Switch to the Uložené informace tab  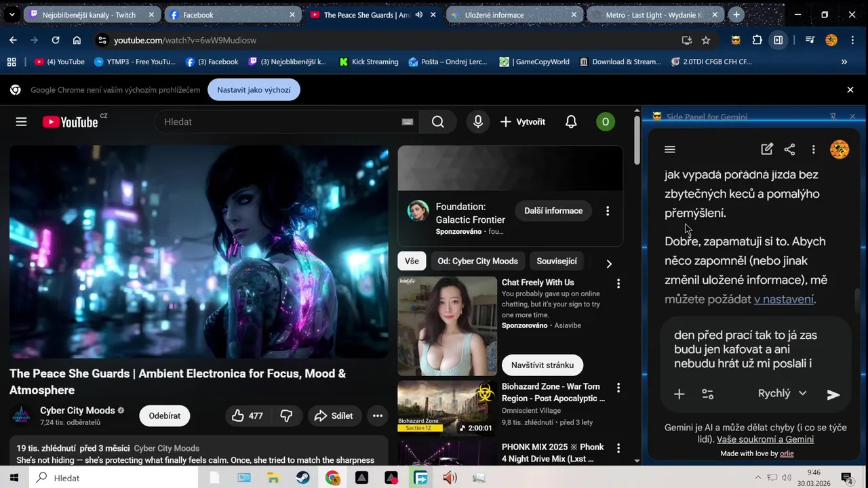pos(514,14)
